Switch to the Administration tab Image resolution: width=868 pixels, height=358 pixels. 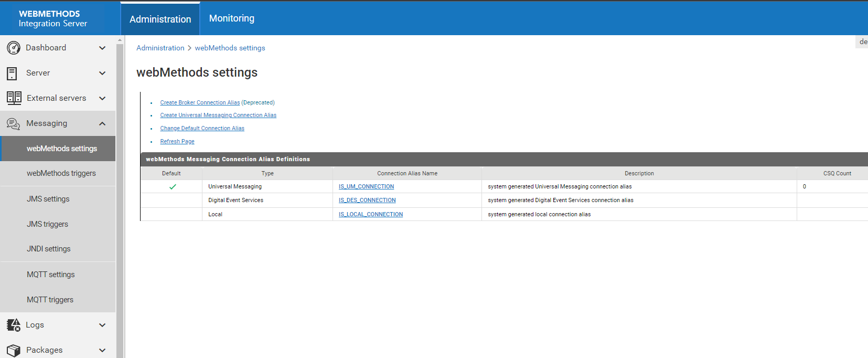coord(160,19)
